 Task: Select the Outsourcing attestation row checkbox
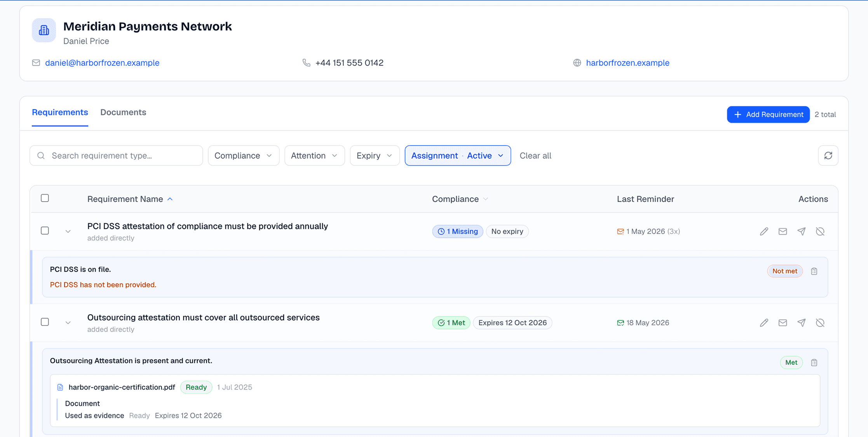click(x=45, y=322)
